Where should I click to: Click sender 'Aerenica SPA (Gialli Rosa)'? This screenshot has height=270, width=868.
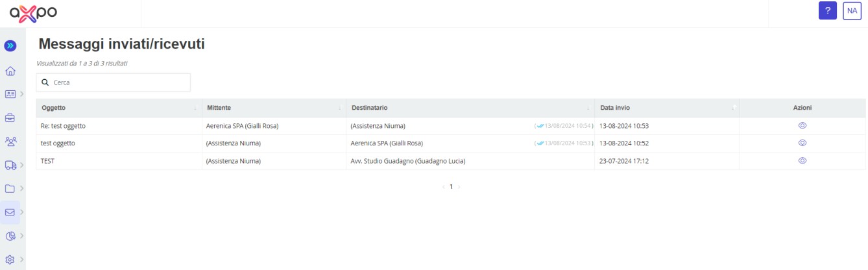242,126
